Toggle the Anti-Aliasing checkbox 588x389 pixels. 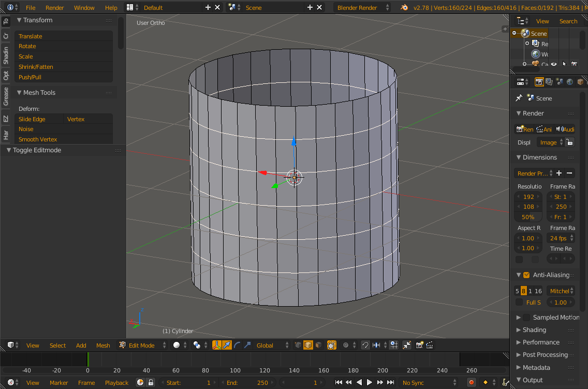click(x=526, y=275)
